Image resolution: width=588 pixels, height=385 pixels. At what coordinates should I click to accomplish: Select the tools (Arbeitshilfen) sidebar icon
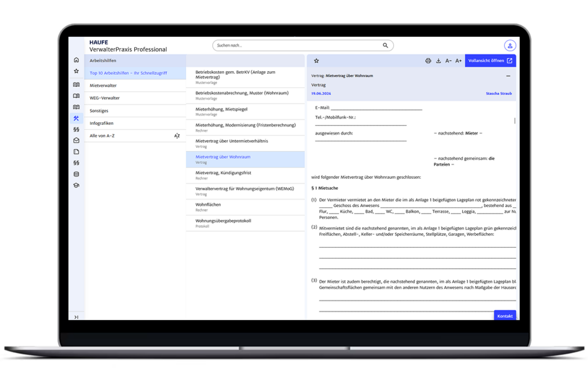[x=76, y=119]
